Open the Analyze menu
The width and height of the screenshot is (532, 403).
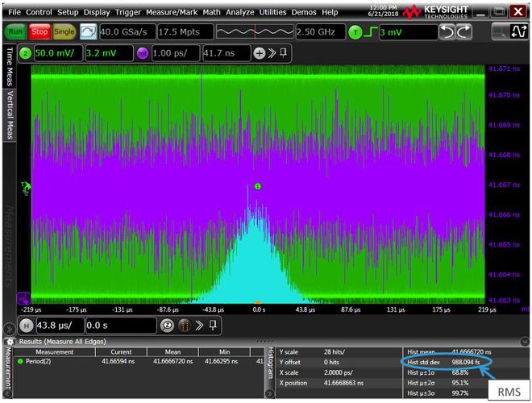240,12
